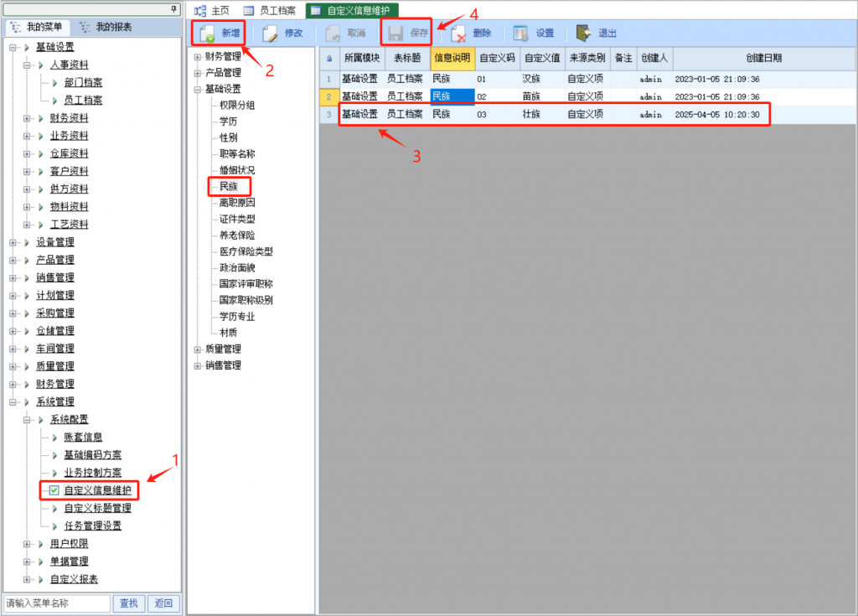The width and height of the screenshot is (858, 616).
Task: Click the 请输入菜单名称 search input field
Action: (56, 603)
